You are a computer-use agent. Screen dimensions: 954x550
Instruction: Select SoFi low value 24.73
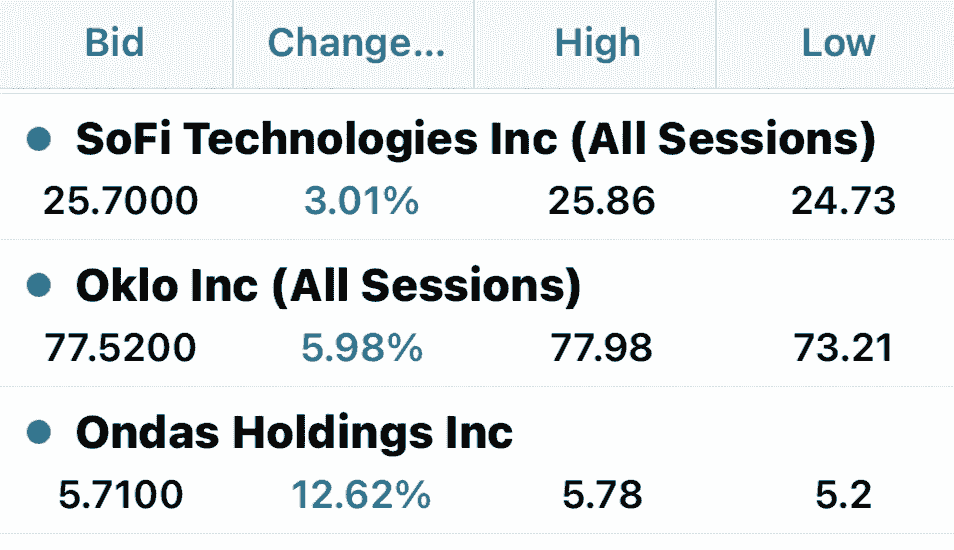[x=843, y=201]
